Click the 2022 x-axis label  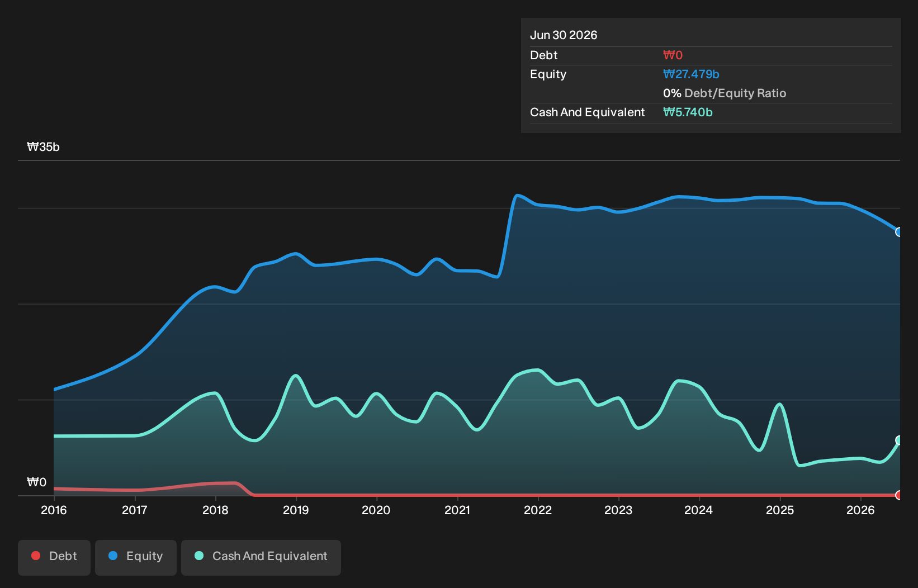[538, 510]
